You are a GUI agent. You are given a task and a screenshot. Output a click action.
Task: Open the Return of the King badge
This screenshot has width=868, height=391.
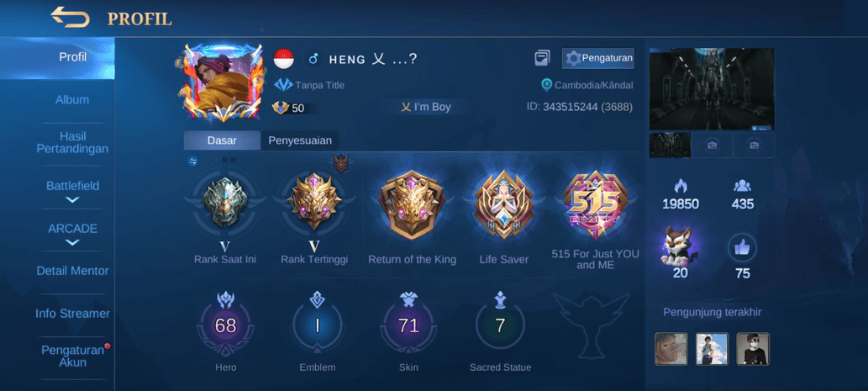(412, 204)
